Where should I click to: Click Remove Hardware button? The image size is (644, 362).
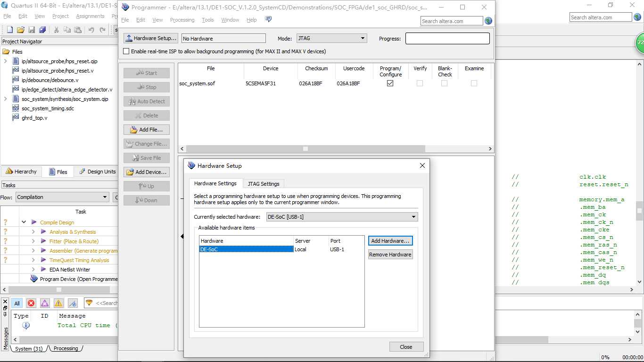point(390,255)
